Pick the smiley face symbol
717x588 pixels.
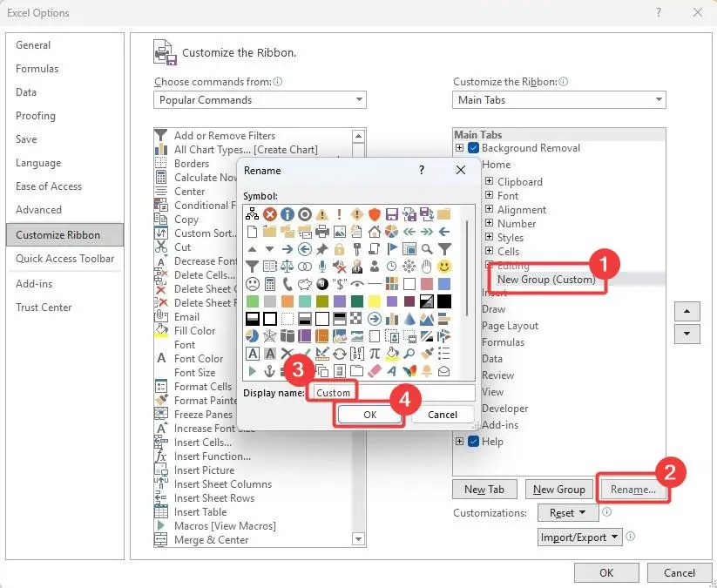pyautogui.click(x=444, y=266)
